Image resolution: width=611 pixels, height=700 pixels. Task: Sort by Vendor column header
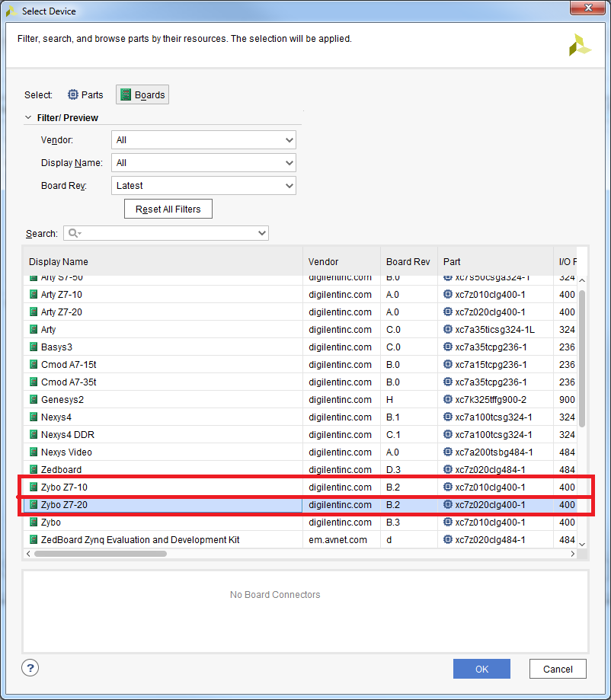(x=341, y=261)
